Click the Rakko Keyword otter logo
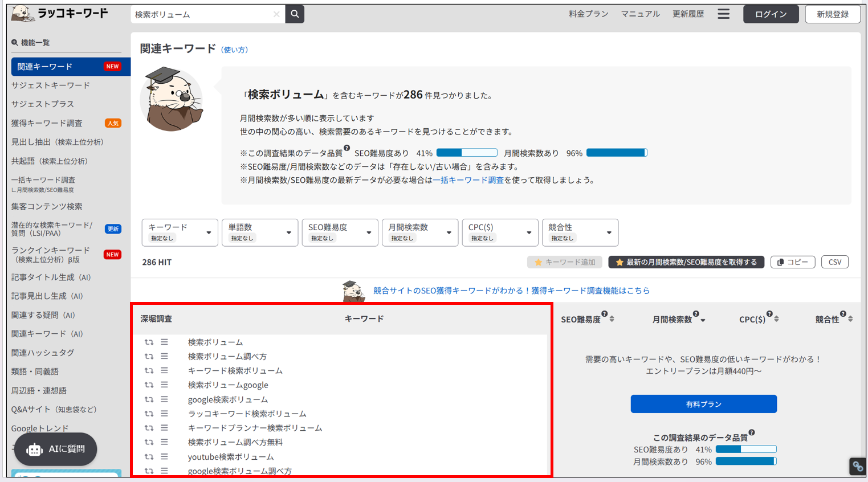This screenshot has width=868, height=482. [x=60, y=14]
